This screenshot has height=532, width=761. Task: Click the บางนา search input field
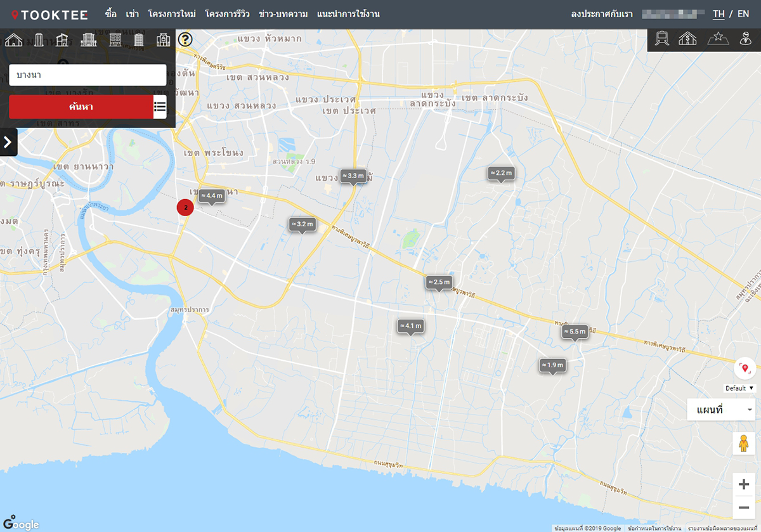pos(88,75)
